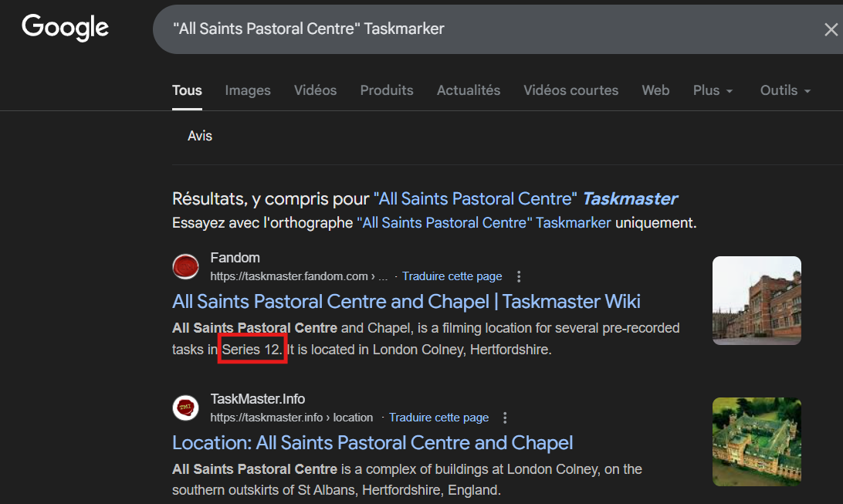843x504 pixels.
Task: Switch to the Images tab
Action: coord(248,90)
